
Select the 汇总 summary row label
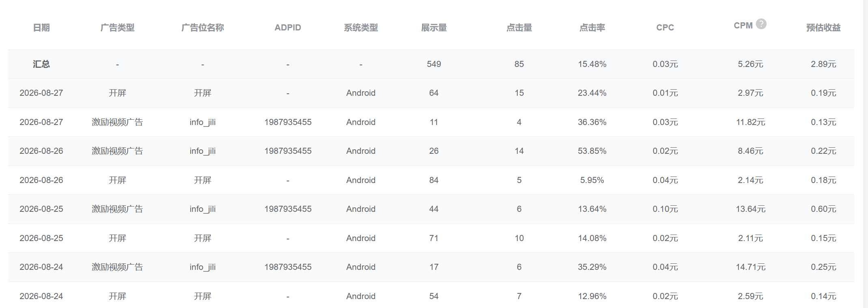[x=41, y=64]
